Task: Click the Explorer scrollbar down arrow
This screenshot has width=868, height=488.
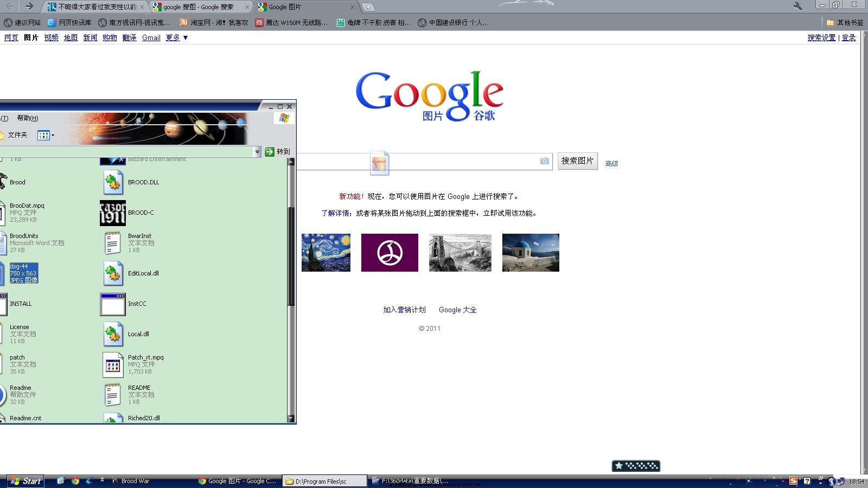Action: 291,419
